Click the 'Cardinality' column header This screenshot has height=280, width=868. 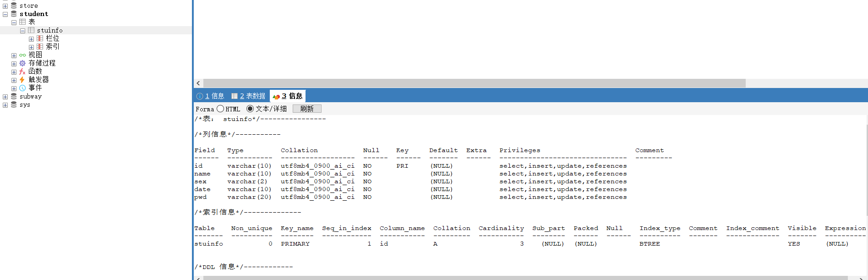point(501,228)
